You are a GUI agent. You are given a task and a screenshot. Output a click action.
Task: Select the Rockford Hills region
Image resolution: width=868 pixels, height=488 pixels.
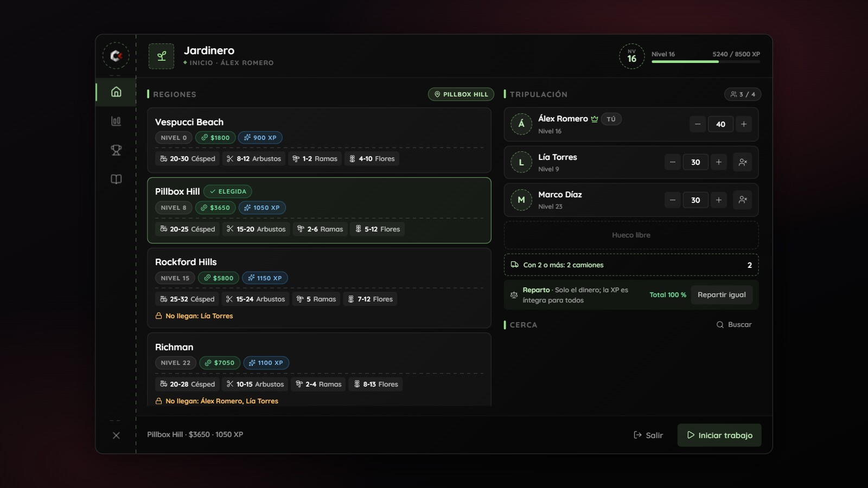pos(319,288)
